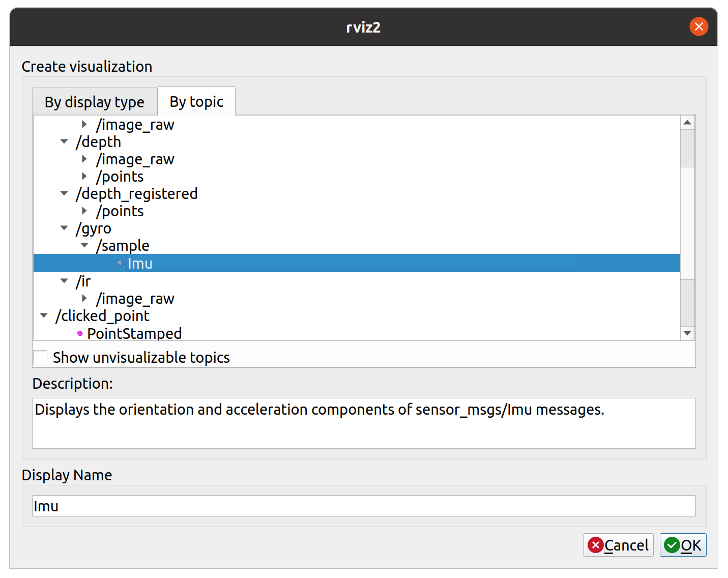Click the scrollbar down arrow in topic list
The width and height of the screenshot is (728, 578).
click(687, 333)
